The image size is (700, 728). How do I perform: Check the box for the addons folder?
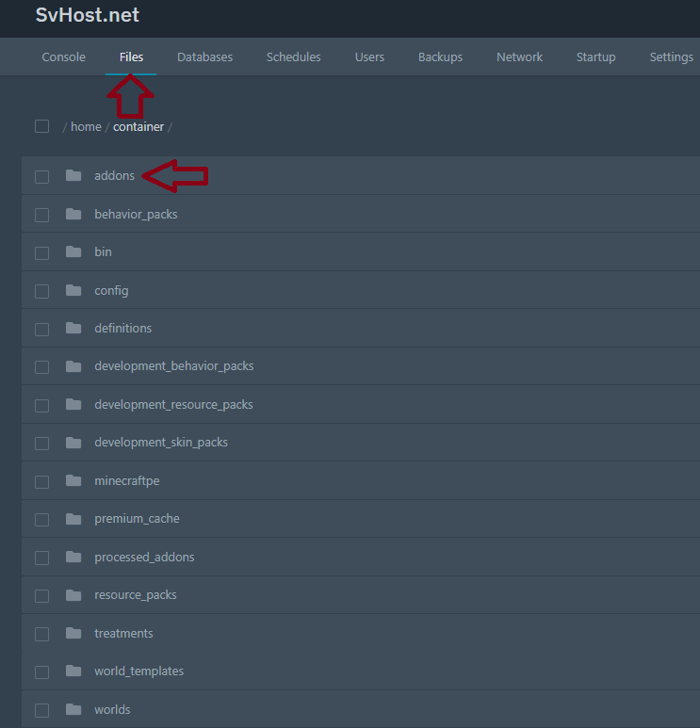click(41, 176)
